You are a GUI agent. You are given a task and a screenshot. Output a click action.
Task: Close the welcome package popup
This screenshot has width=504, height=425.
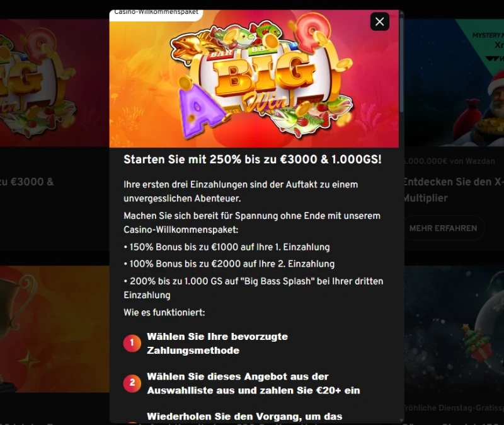point(380,21)
